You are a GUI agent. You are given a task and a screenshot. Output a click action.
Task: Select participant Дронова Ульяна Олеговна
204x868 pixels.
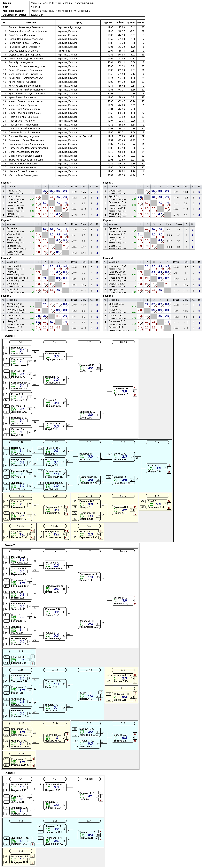(23, 51)
